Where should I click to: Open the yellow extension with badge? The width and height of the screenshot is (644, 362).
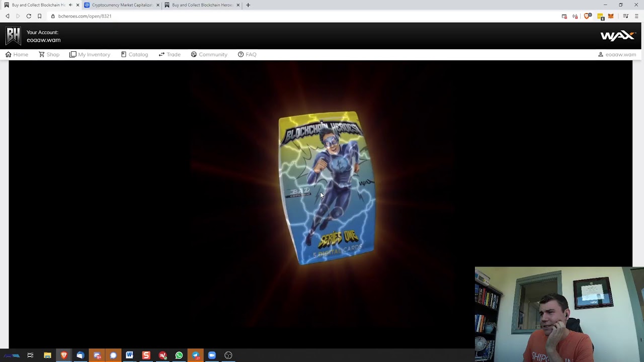pos(600,17)
